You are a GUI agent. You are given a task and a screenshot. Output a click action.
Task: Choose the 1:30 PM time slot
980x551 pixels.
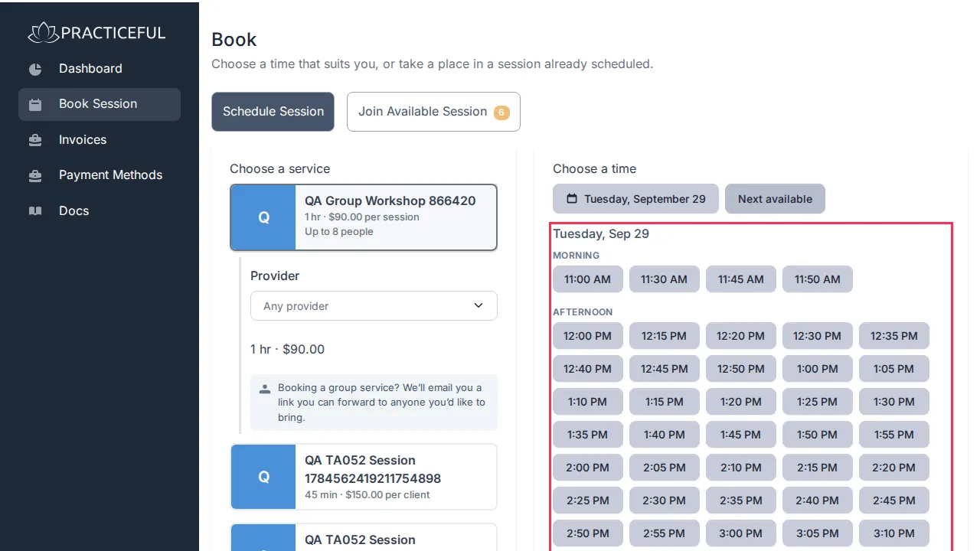click(x=894, y=402)
